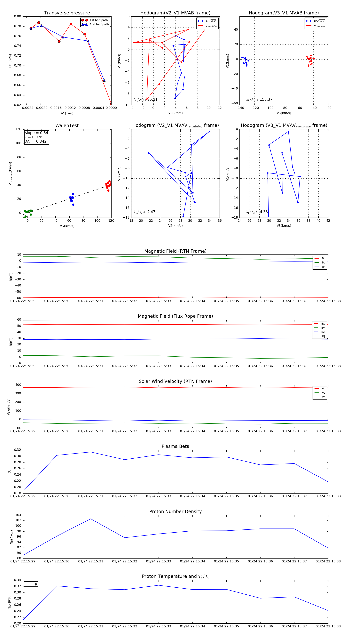Click the "Tp(10^6K)" y-axis label
The height and width of the screenshot is (644, 351).
[x=10, y=602]
